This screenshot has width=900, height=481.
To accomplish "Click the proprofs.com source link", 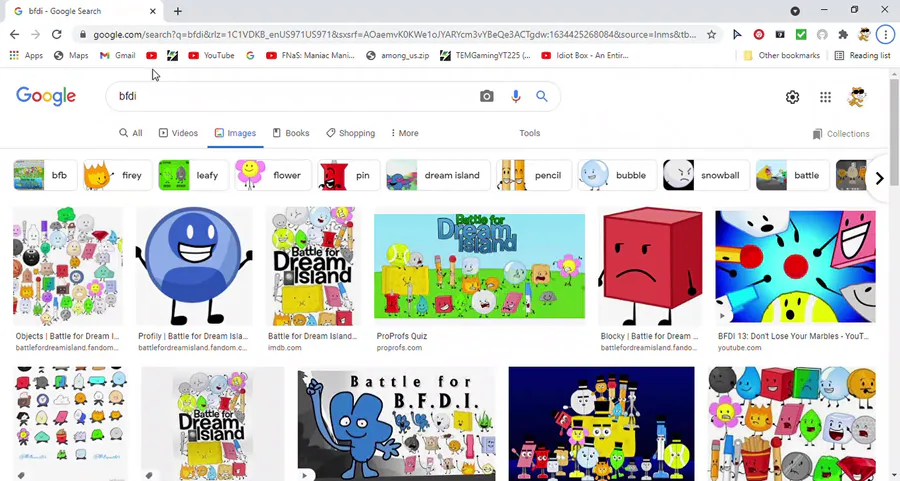I will click(399, 348).
